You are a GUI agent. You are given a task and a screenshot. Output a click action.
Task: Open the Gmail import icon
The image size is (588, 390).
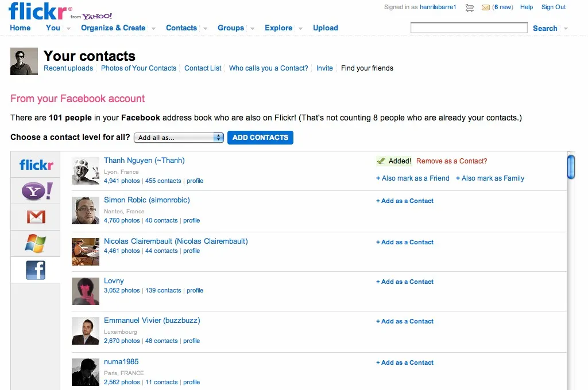tap(36, 217)
